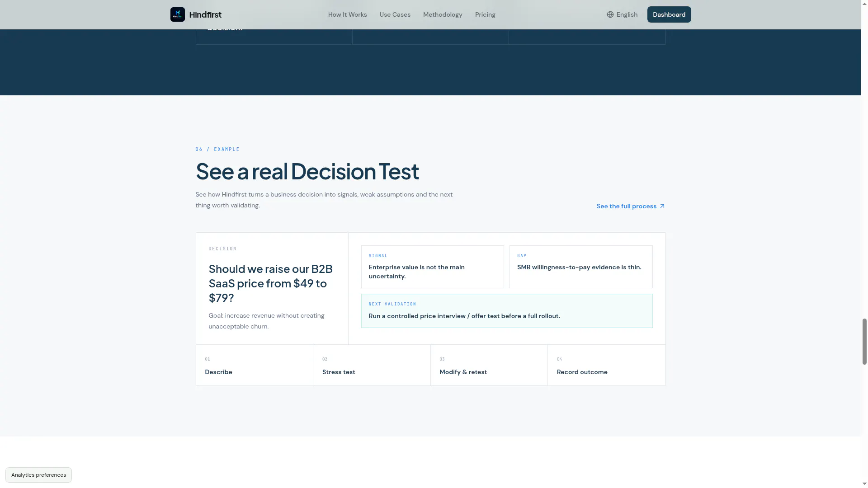Click the Signal card about enterprise value
Screen dimensions: 868x488
tap(432, 267)
